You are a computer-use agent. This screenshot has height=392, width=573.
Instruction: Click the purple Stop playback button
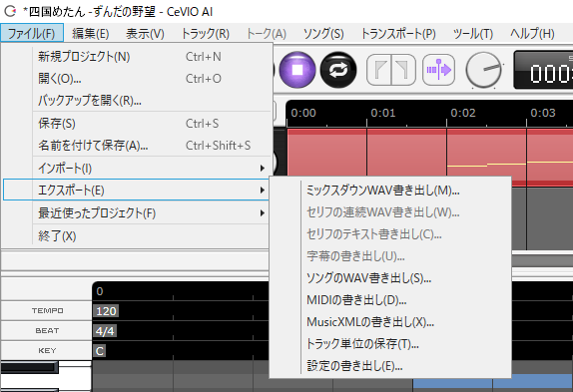point(297,70)
